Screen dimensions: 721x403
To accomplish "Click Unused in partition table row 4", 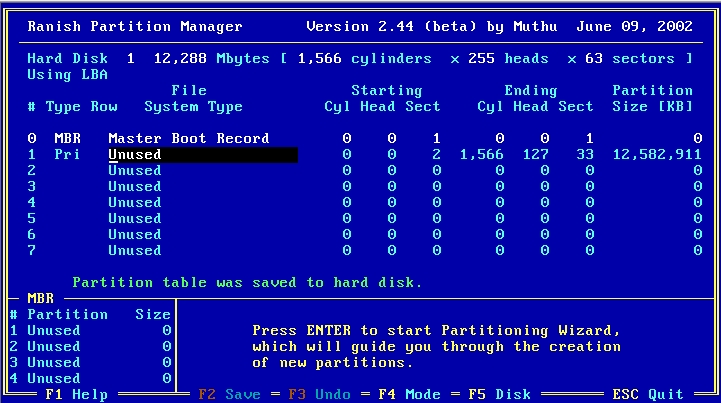I will coord(135,202).
